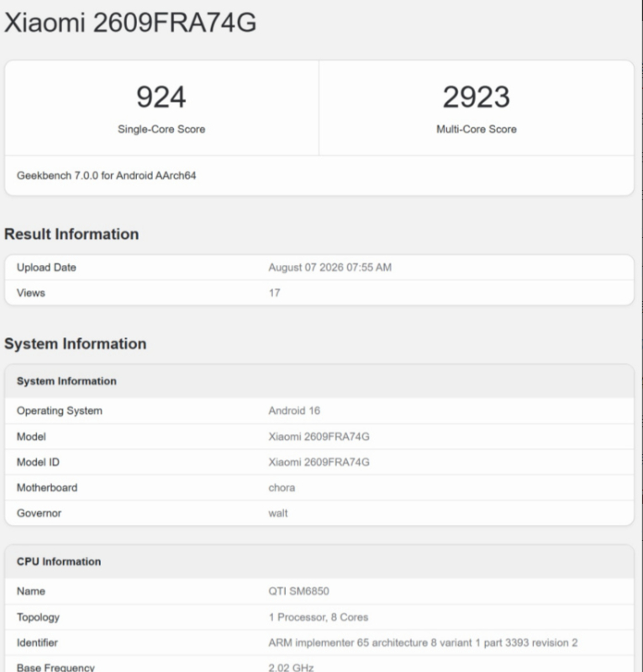Select the 1 Processor, 8 Cores value

coord(319,617)
